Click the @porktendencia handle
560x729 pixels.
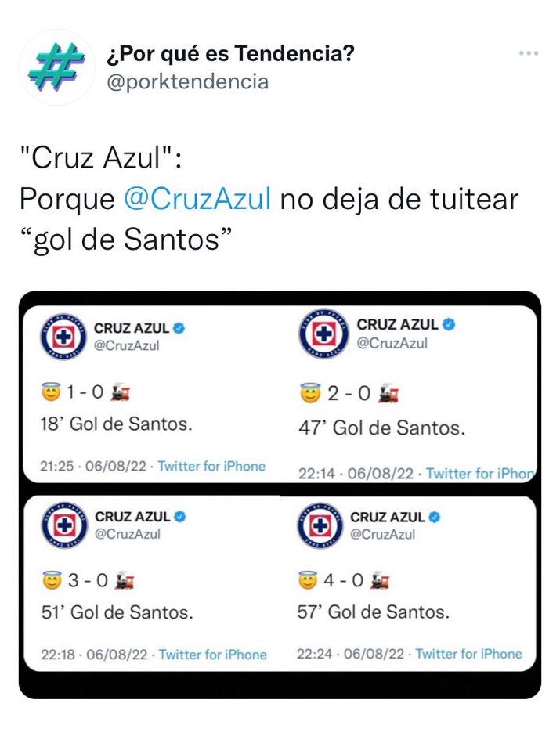[187, 81]
